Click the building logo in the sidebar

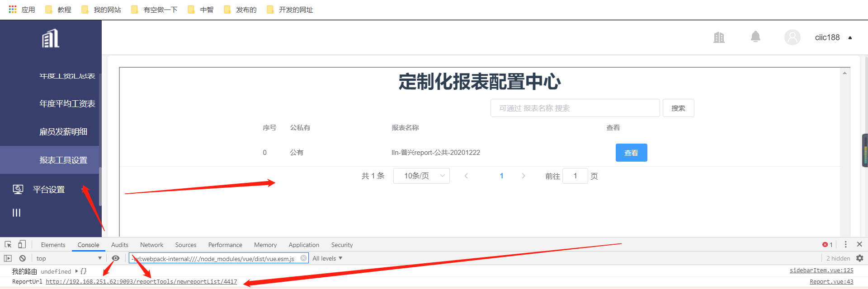coord(51,38)
